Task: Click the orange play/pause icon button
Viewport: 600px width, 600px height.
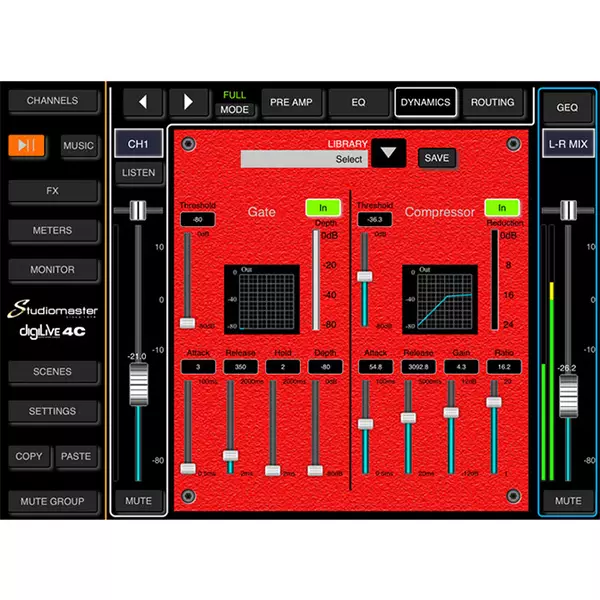Action: [x=29, y=146]
